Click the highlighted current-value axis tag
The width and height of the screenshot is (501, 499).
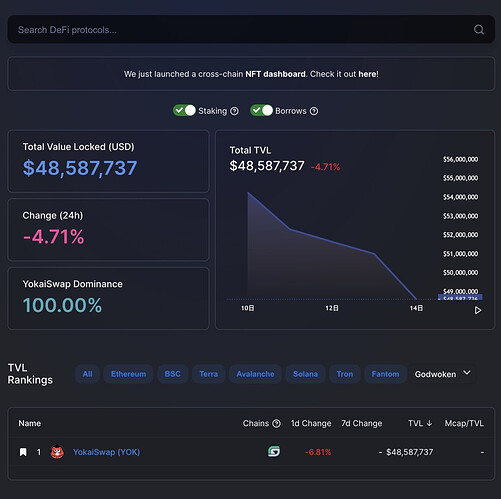[x=460, y=297]
